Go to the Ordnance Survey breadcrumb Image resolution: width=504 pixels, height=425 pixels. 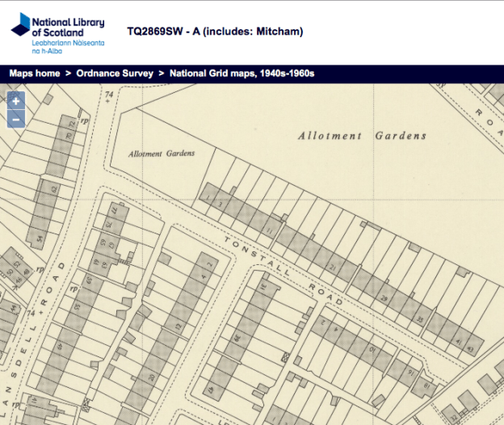pyautogui.click(x=115, y=74)
